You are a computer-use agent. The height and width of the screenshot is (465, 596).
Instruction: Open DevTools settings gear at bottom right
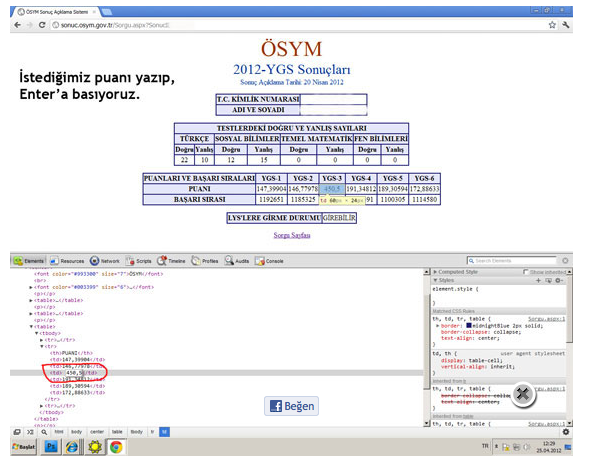tap(566, 432)
